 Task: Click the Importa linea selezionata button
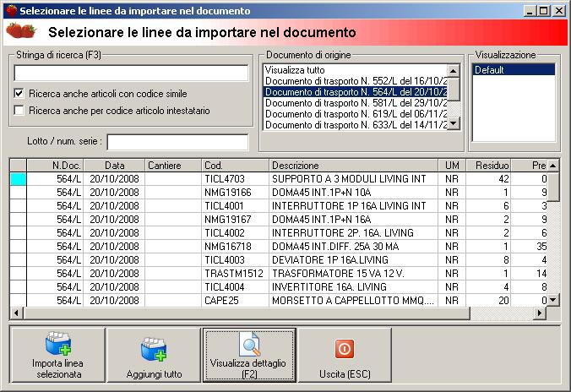point(58,355)
